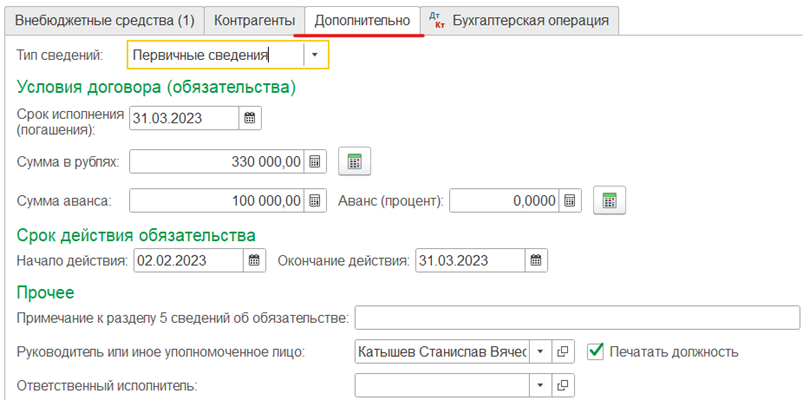The image size is (803, 400).
Task: Click the Примечание к разделу 5 input field
Action: coord(577,318)
